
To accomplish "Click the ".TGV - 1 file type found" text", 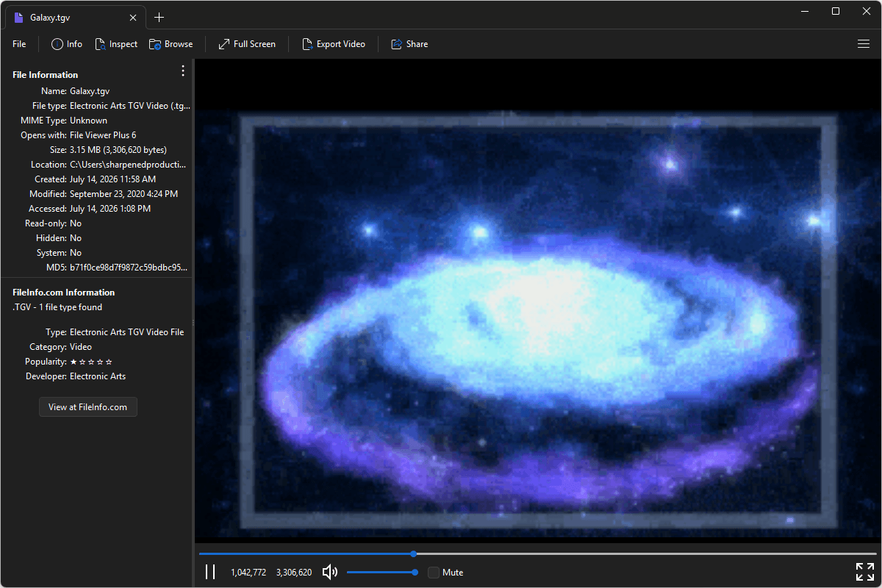I will pos(57,307).
